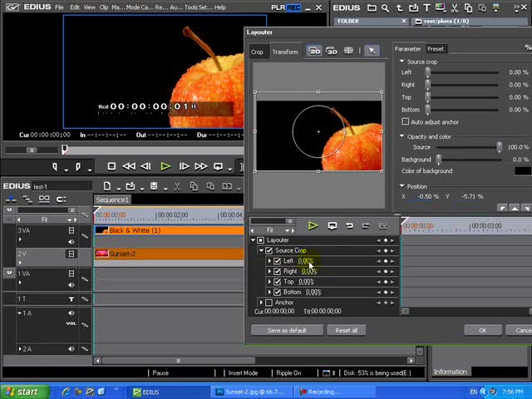Select the arrow pointer tool in Layouter
This screenshot has width=532, height=399.
[x=372, y=52]
